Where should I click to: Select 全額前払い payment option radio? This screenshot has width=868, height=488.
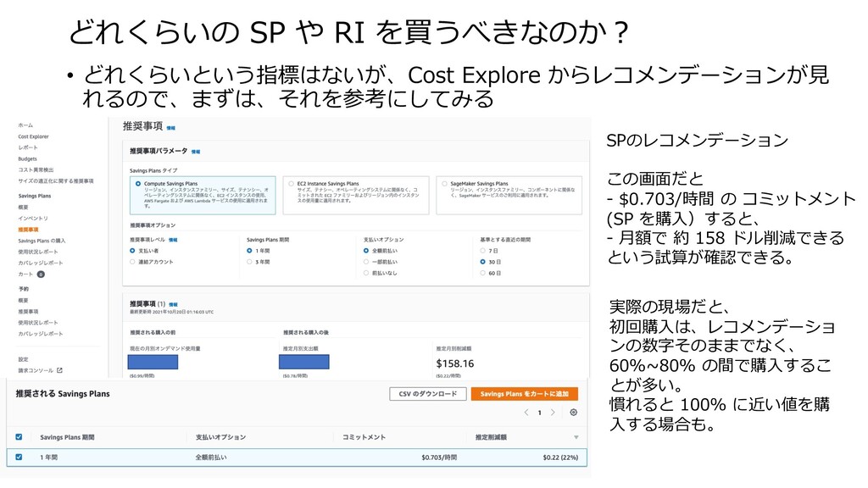[x=366, y=251]
